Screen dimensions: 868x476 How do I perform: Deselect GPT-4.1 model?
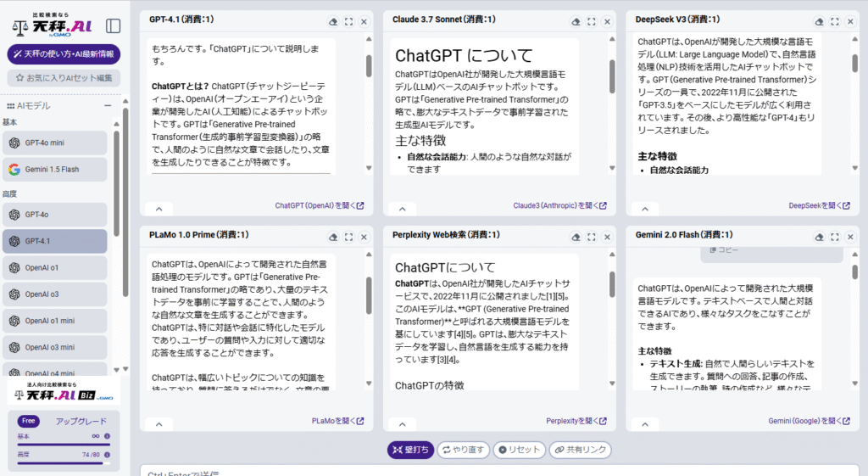[55, 242]
